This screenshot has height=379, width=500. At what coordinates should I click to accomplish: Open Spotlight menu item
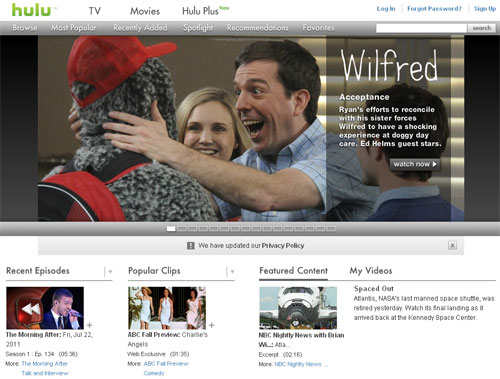tap(198, 28)
